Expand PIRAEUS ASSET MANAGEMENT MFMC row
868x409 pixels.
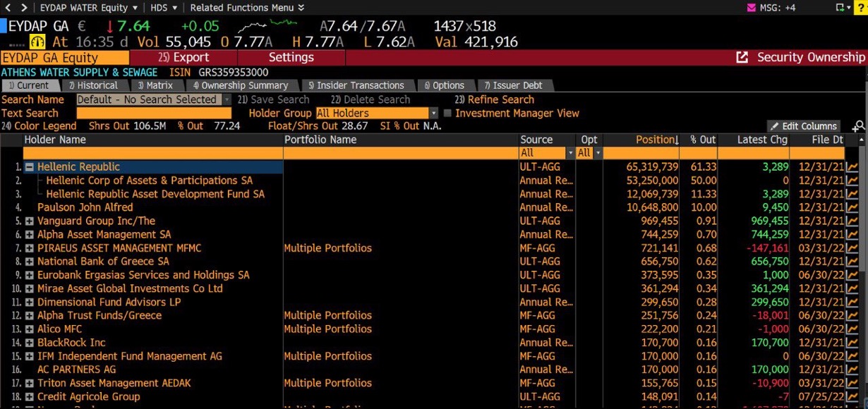(x=30, y=248)
